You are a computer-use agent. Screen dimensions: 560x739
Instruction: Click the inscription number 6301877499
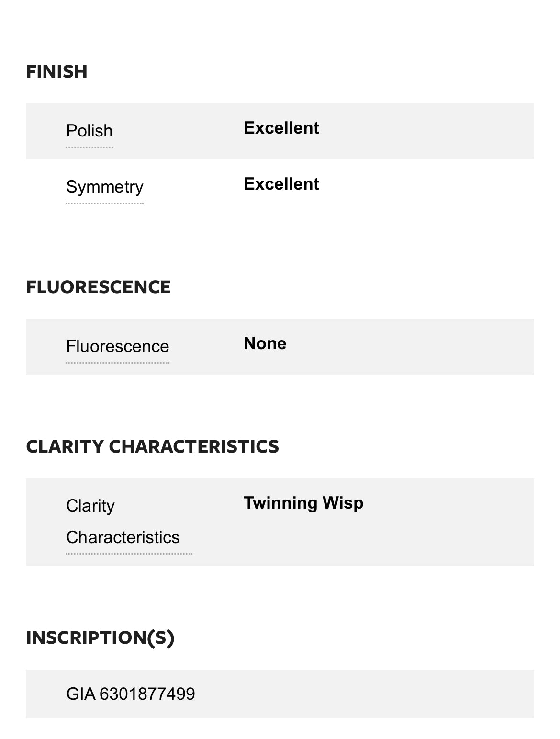pos(147,694)
